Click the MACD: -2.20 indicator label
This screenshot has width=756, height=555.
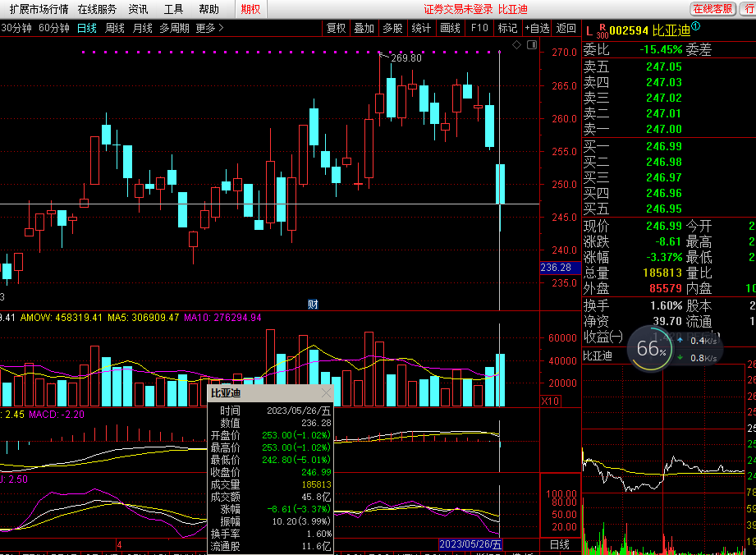[x=57, y=415]
